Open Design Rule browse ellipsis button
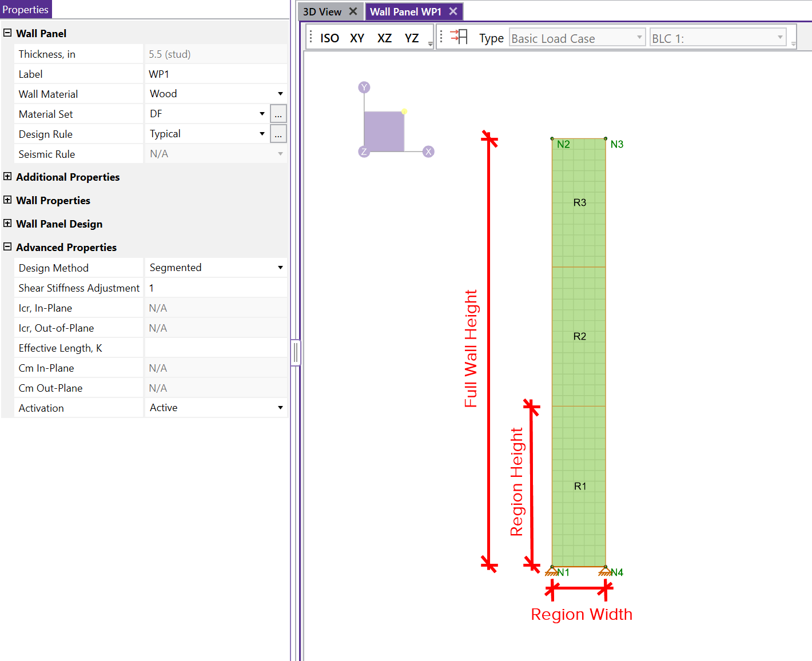This screenshot has width=812, height=661. (278, 134)
